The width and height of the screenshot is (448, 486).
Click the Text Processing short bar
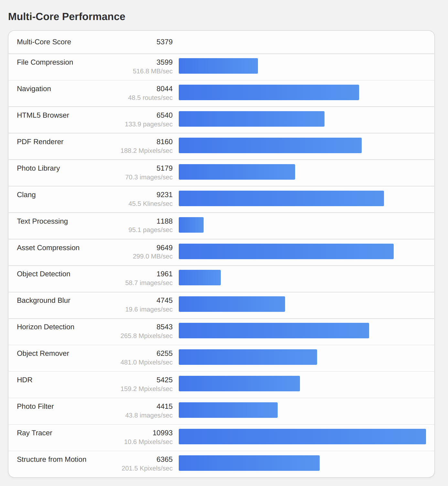point(191,225)
